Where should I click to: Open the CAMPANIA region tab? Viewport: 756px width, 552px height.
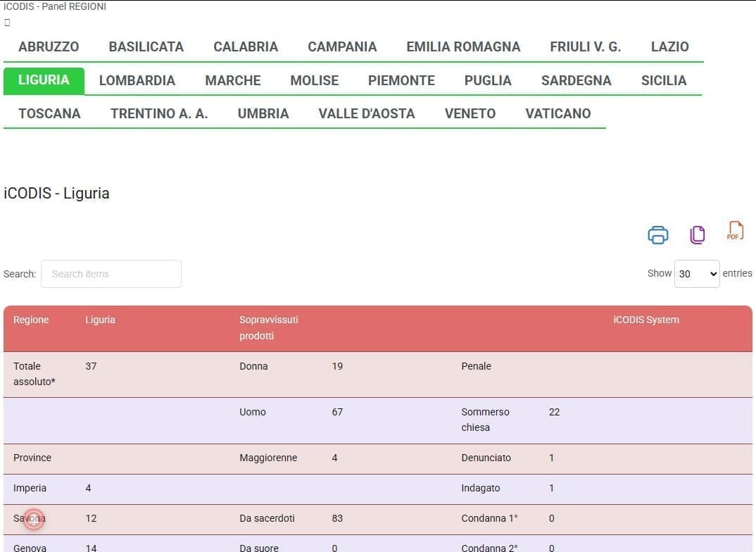[342, 46]
